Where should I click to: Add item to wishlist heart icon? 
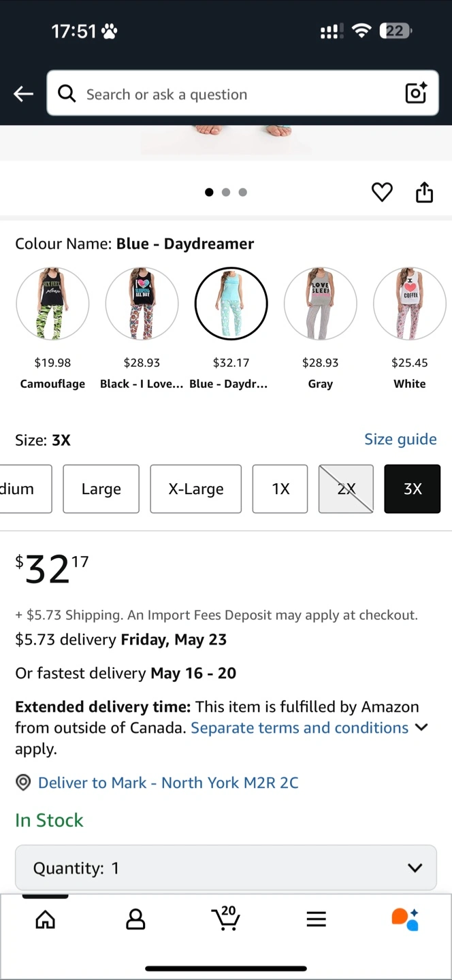382,193
